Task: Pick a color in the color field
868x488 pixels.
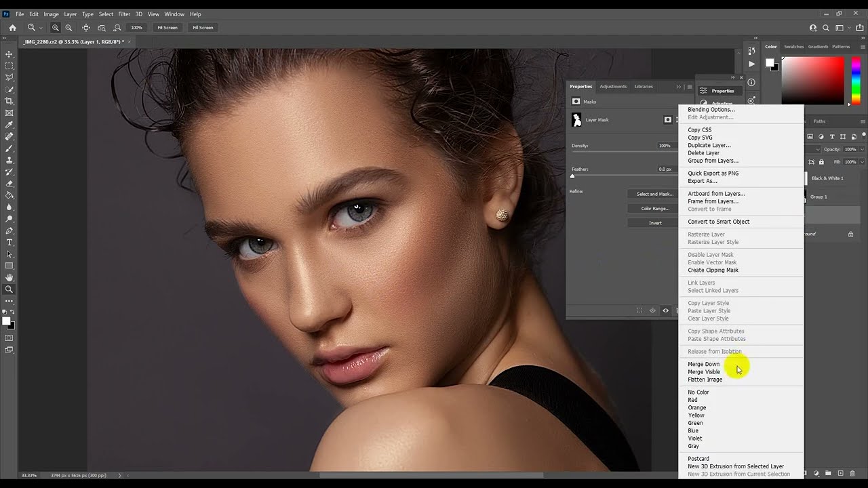Action: point(812,79)
